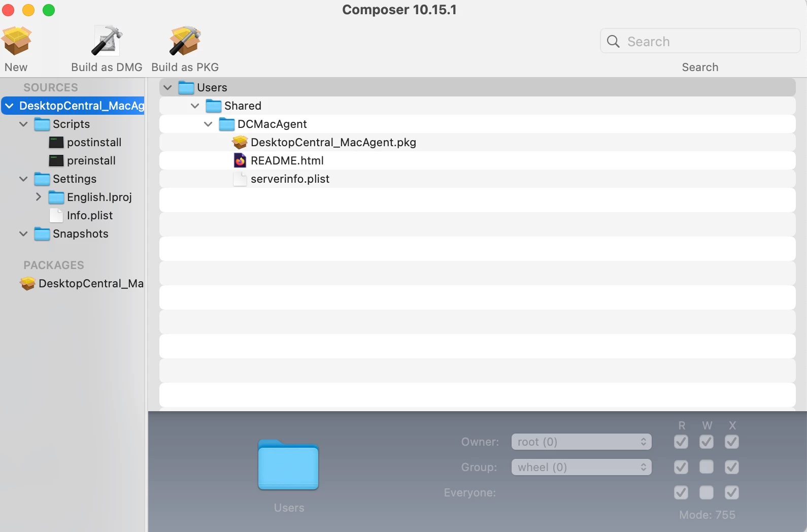The height and width of the screenshot is (532, 807).
Task: Enable Everyone write permission checkbox
Action: pos(707,492)
